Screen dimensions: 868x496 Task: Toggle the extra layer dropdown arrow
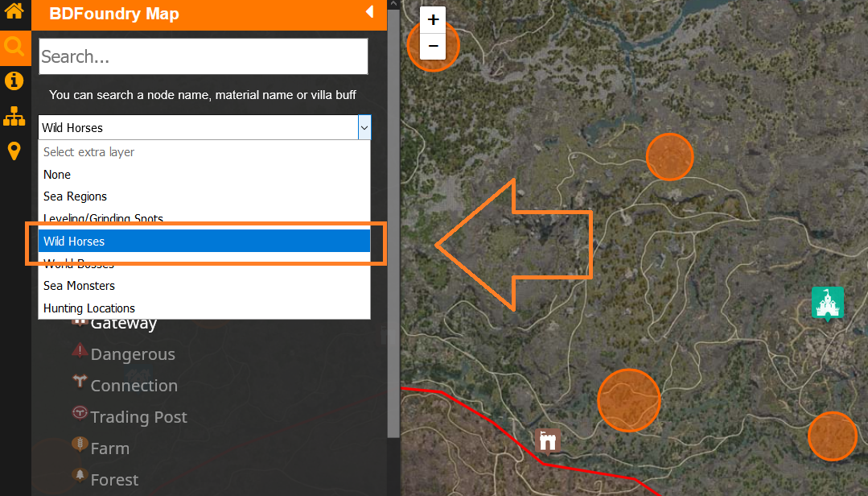click(364, 127)
